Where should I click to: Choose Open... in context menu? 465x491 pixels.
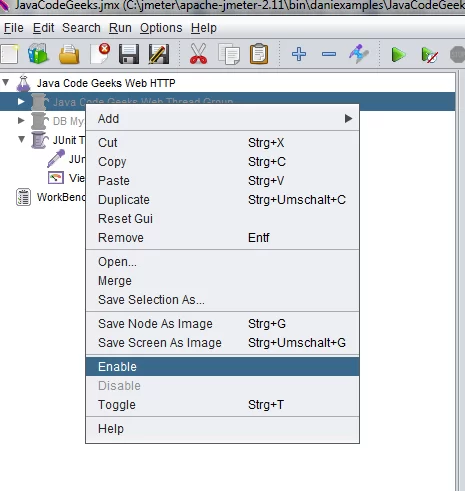pyautogui.click(x=222, y=262)
